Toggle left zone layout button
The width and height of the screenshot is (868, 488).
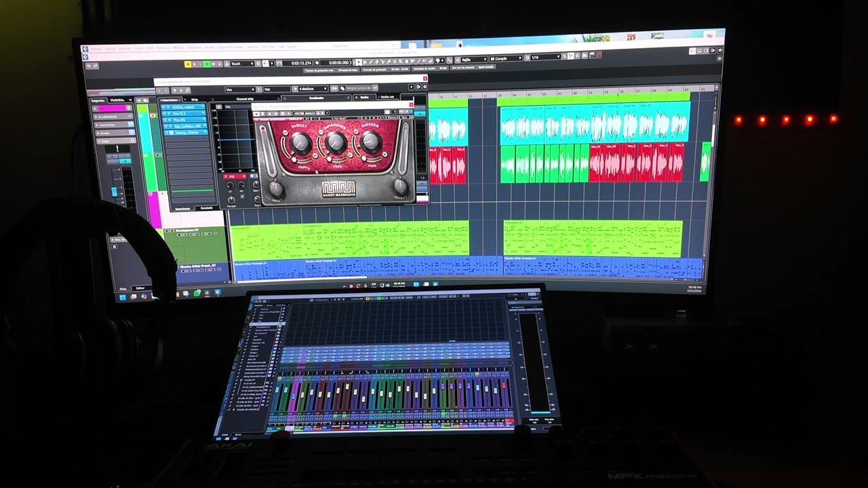coord(692,51)
